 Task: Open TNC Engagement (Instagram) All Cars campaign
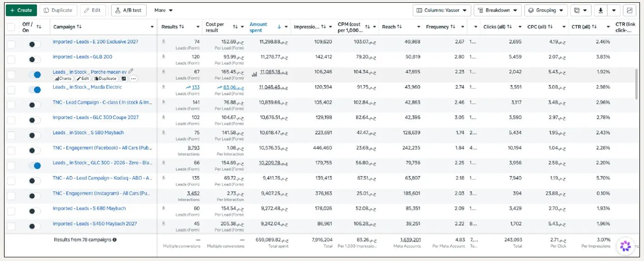(x=102, y=193)
